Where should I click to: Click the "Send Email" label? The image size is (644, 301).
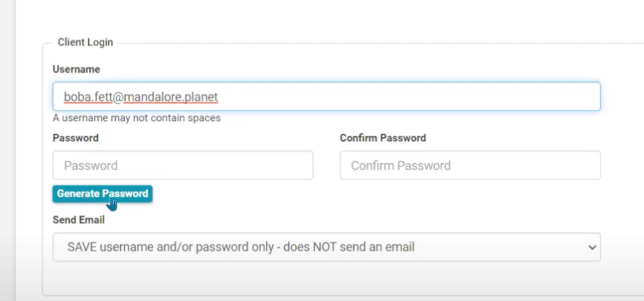[x=78, y=219]
